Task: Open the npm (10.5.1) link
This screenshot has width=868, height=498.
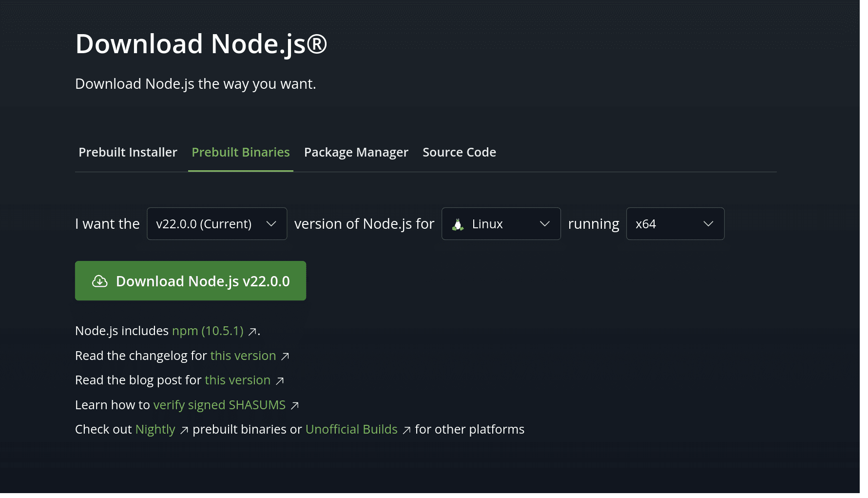Action: click(x=208, y=331)
